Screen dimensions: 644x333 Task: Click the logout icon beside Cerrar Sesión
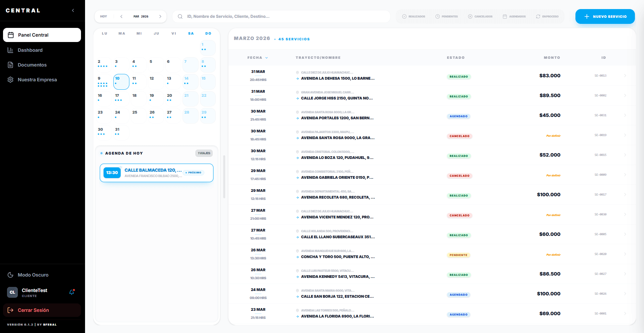10,310
